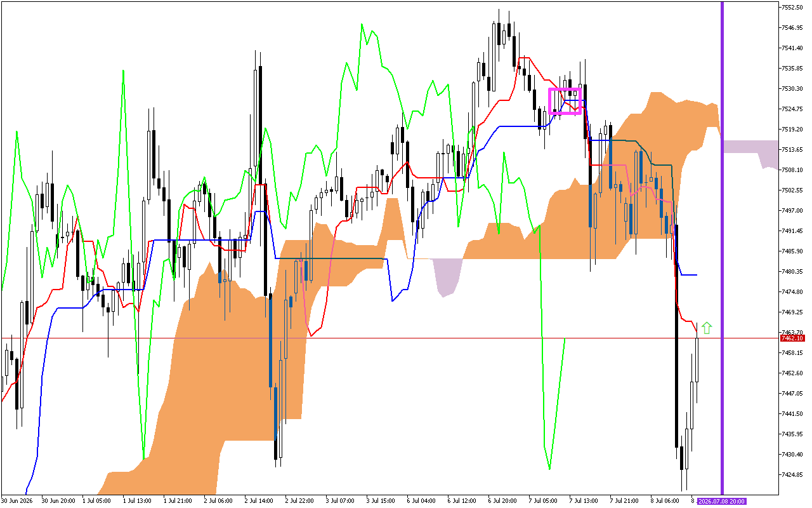
Task: Click price axis label 7541.40
Action: 792,48
